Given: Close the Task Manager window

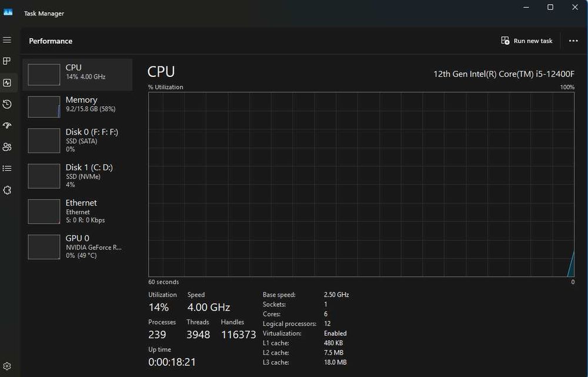Looking at the screenshot, I should [x=574, y=7].
